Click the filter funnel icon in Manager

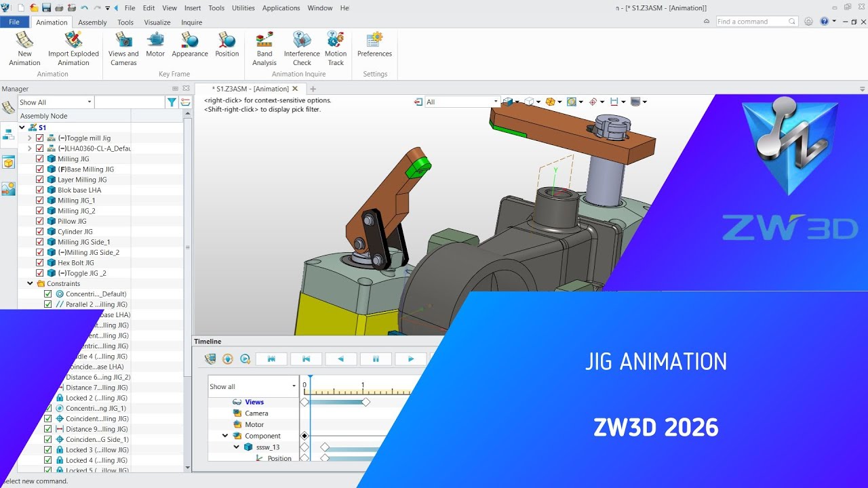pos(172,102)
